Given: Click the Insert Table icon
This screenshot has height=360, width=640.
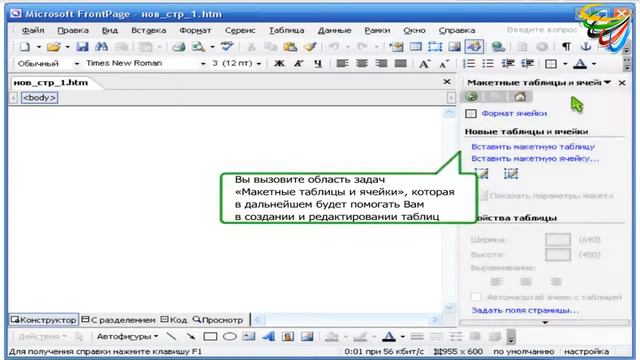Looking at the screenshot, I should pos(416,47).
